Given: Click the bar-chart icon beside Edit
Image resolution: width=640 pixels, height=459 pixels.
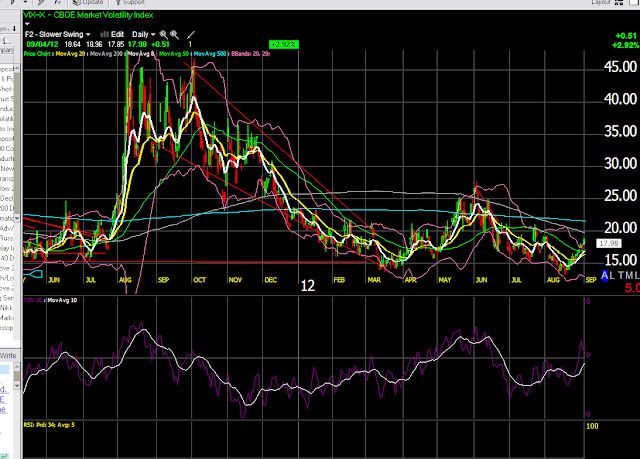Looking at the screenshot, I should (x=104, y=35).
